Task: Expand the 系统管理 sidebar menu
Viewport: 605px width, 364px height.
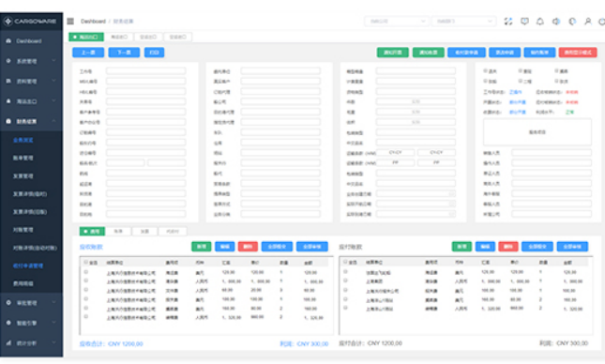Action: tap(31, 61)
